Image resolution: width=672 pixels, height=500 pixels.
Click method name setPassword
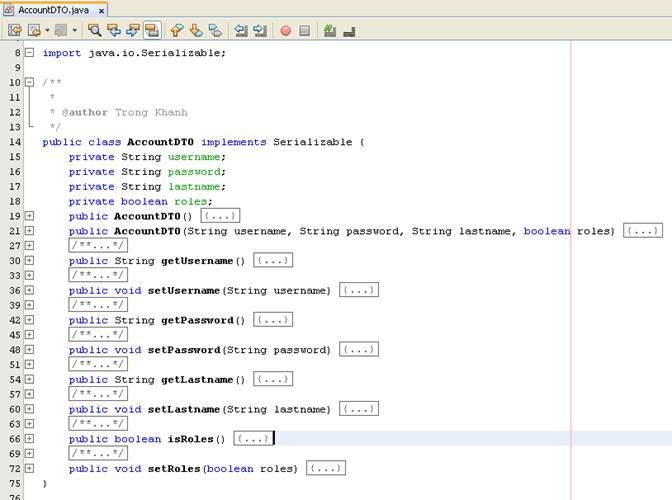pos(184,350)
